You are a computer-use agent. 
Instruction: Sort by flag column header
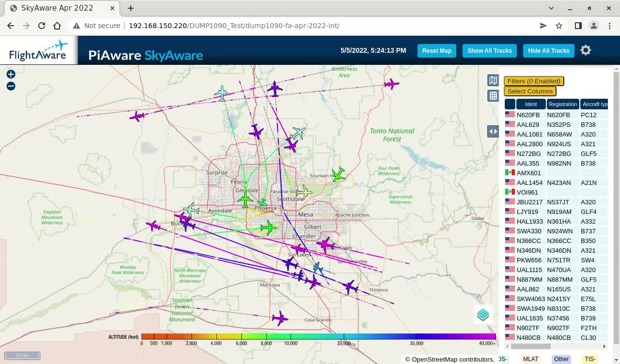click(x=510, y=104)
